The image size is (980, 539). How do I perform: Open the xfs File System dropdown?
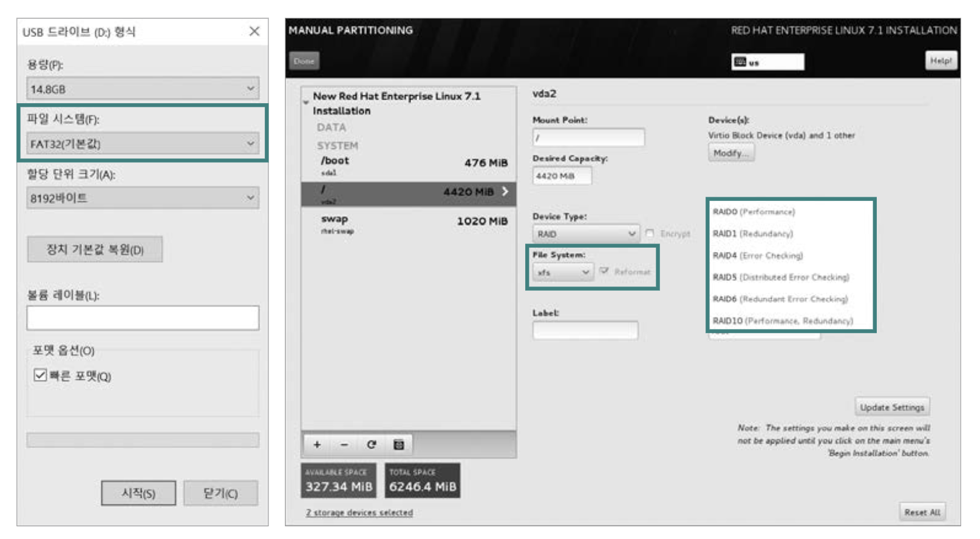tap(563, 273)
